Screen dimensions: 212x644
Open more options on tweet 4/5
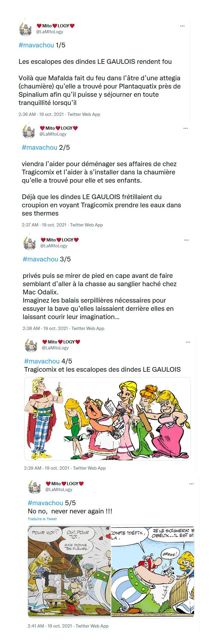(188, 342)
